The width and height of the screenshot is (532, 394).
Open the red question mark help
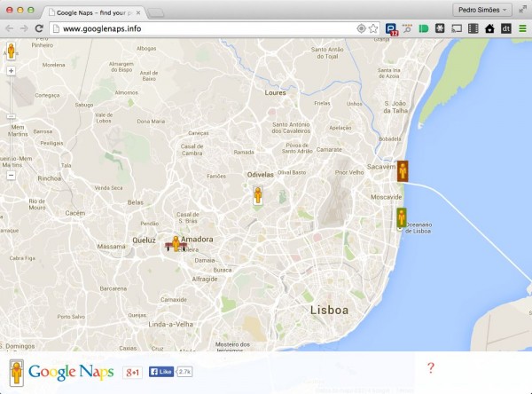(x=431, y=368)
